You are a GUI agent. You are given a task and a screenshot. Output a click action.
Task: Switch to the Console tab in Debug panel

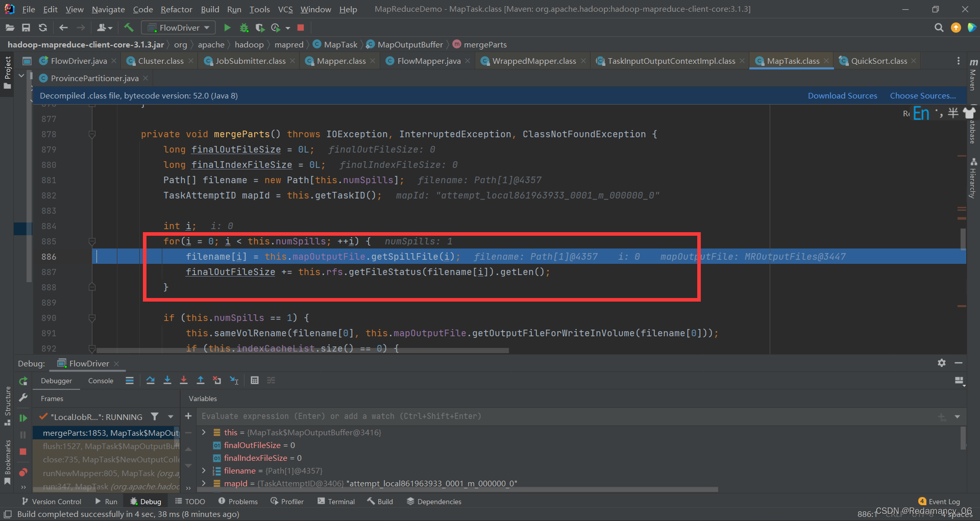coord(101,381)
